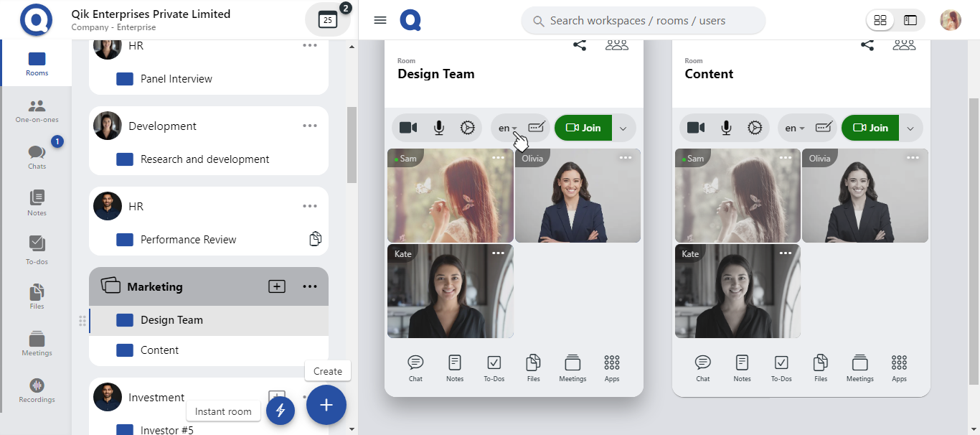Switch to the grid layout view

pyautogui.click(x=880, y=21)
